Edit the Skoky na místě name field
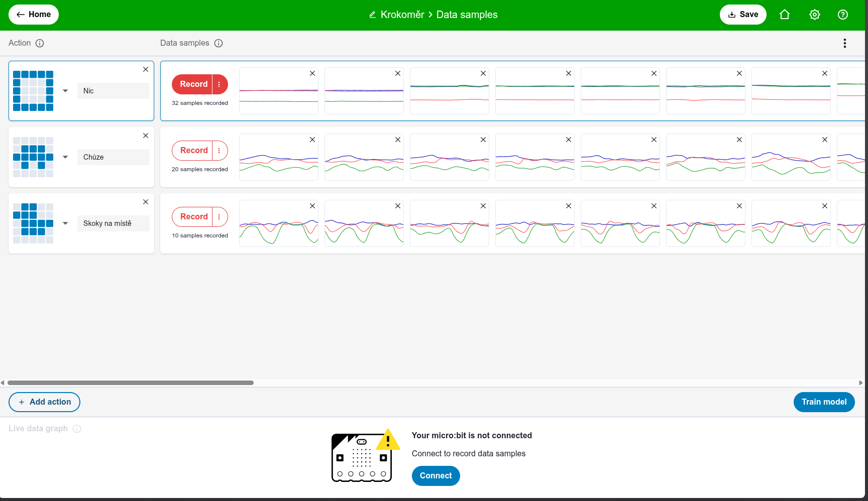868x501 pixels. coord(114,223)
